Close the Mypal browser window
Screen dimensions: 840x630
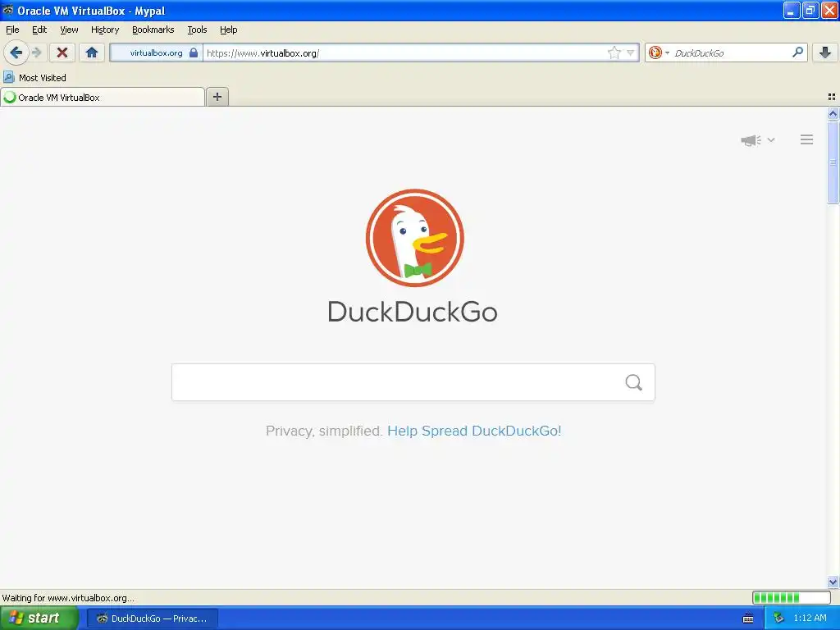[829, 10]
